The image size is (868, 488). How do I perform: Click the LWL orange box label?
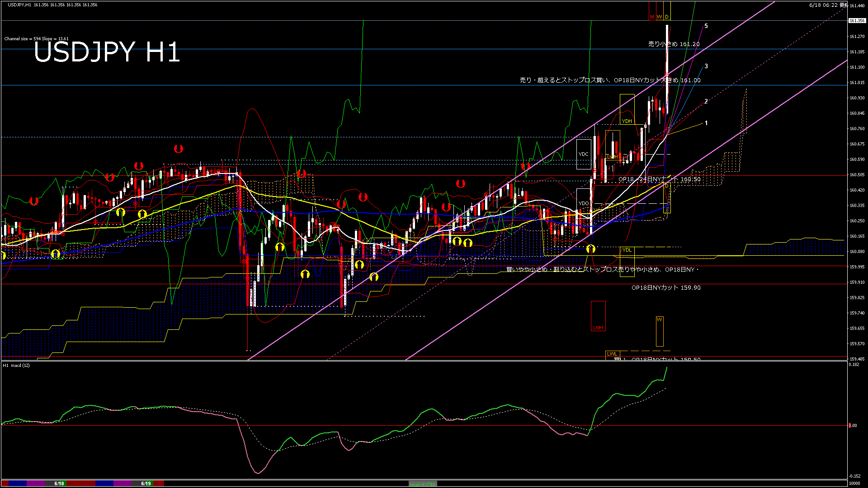pos(612,354)
